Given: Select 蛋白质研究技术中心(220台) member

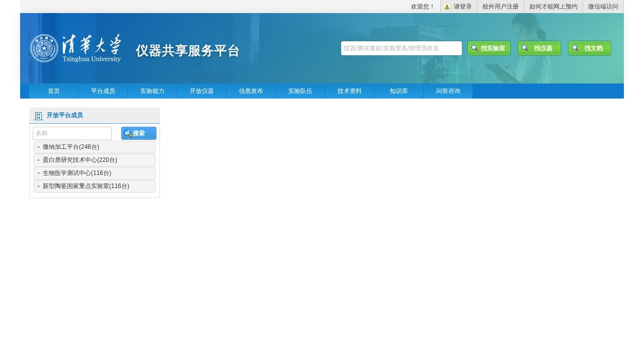Looking at the screenshot, I should tap(95, 160).
